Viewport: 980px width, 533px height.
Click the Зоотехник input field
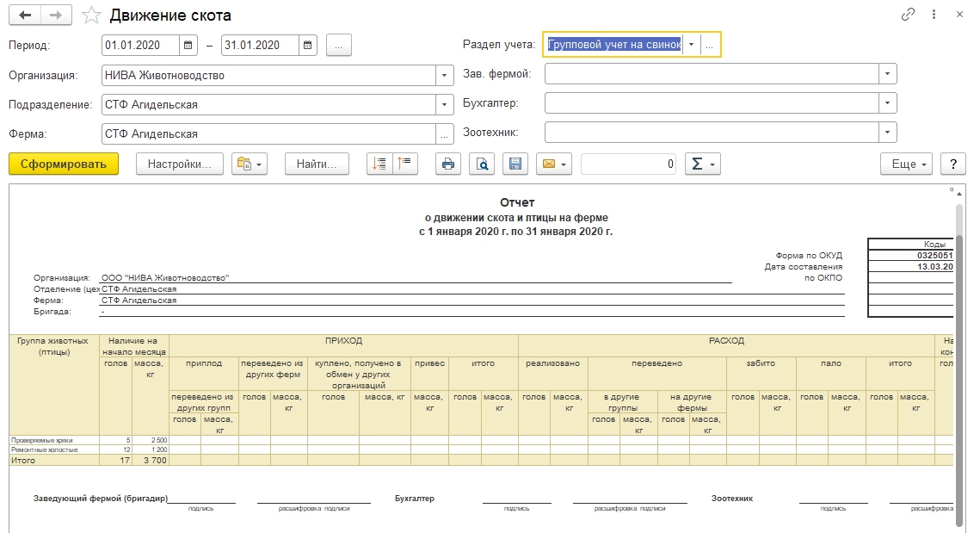click(x=712, y=133)
